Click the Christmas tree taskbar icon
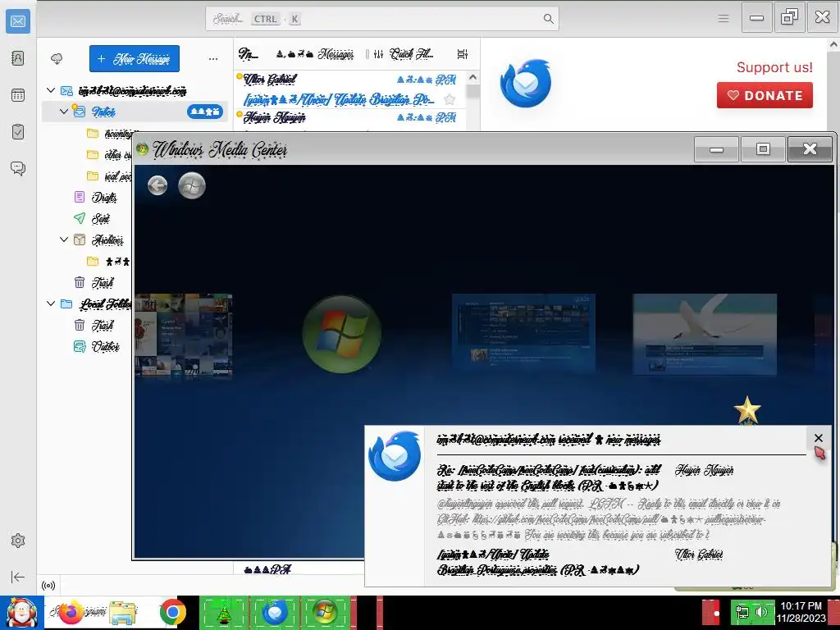This screenshot has width=840, height=630. [x=224, y=612]
